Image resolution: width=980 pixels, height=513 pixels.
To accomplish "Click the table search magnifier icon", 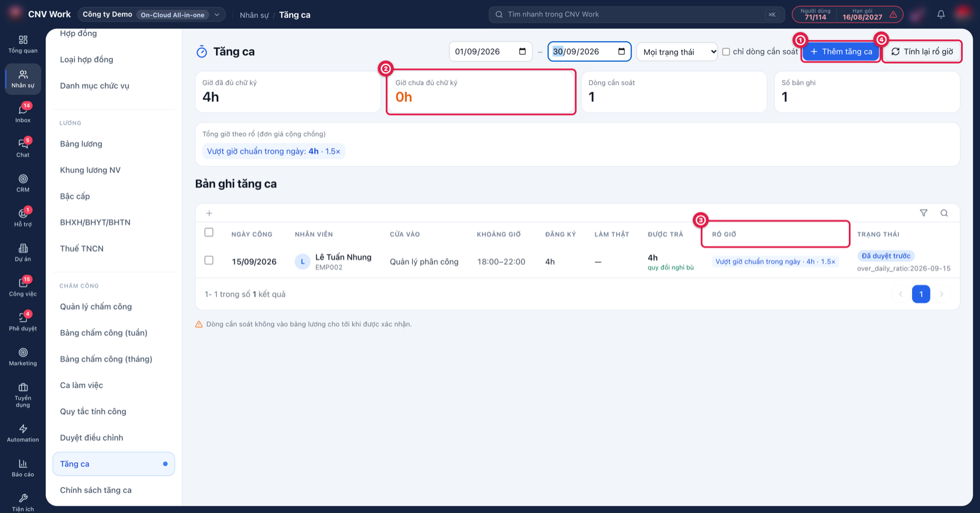I will click(944, 213).
